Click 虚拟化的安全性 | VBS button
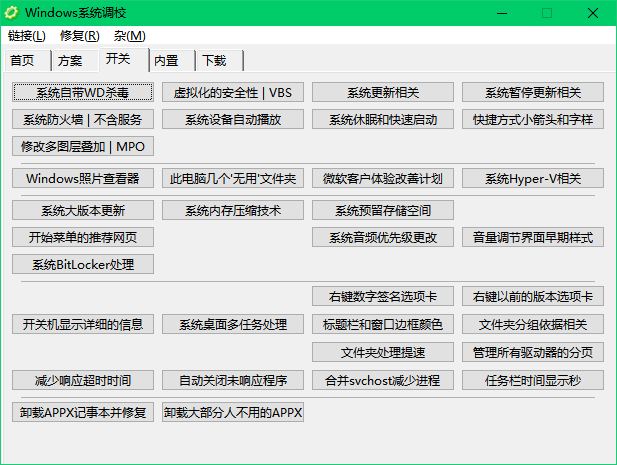The height and width of the screenshot is (465, 617). (x=233, y=92)
